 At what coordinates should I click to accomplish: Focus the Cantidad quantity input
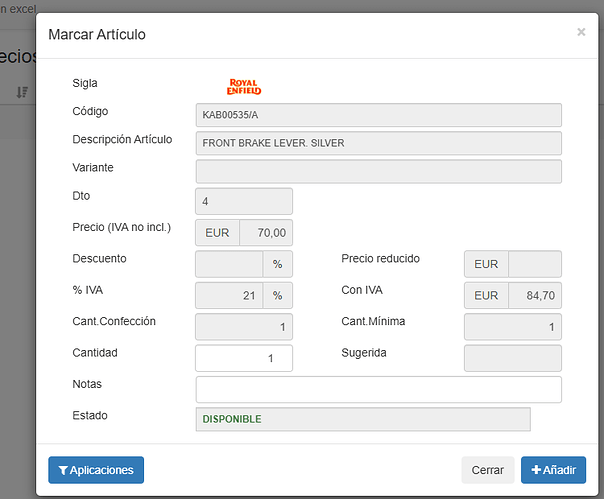[x=244, y=358]
